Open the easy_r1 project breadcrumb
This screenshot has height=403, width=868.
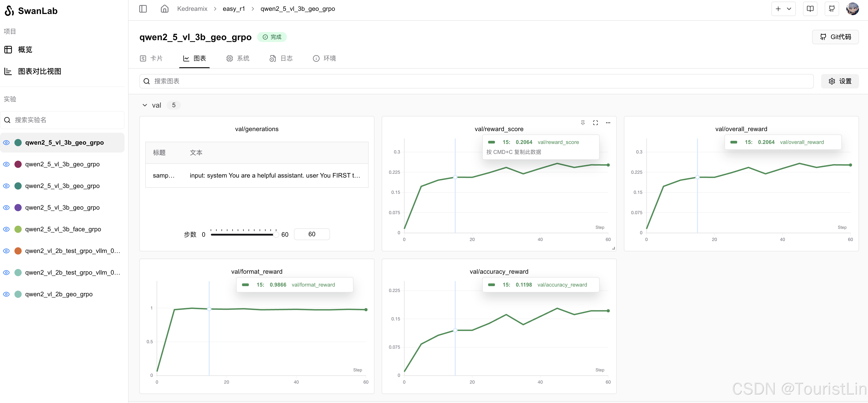[233, 9]
